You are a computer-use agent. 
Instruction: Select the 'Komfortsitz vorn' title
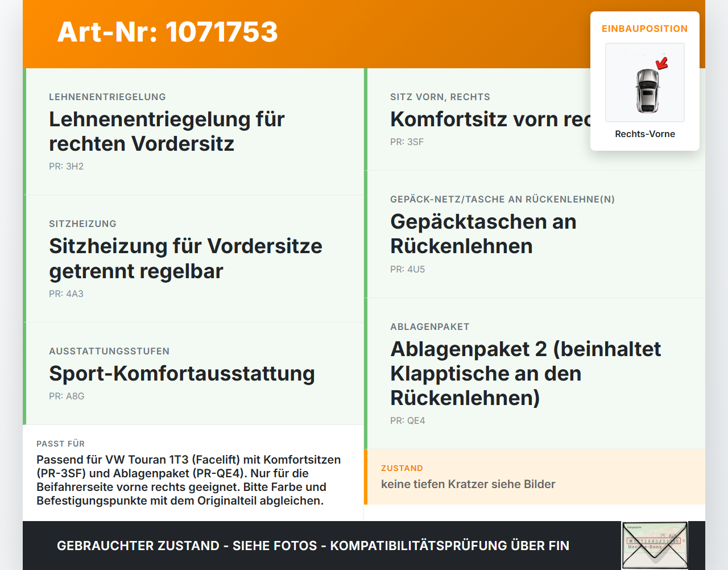(490, 119)
